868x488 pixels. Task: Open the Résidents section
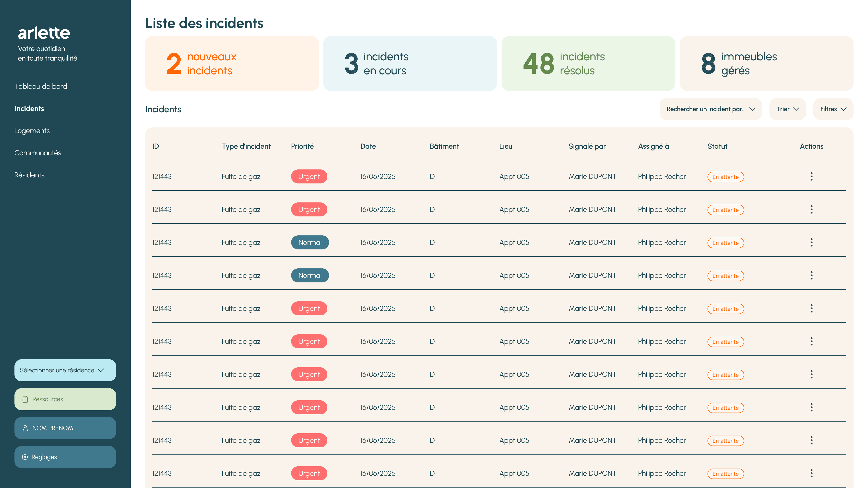(29, 175)
